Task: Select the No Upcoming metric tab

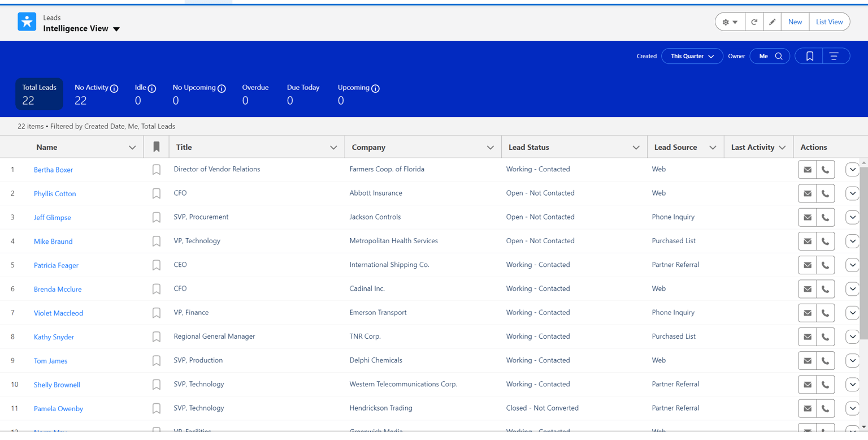Action: point(199,94)
